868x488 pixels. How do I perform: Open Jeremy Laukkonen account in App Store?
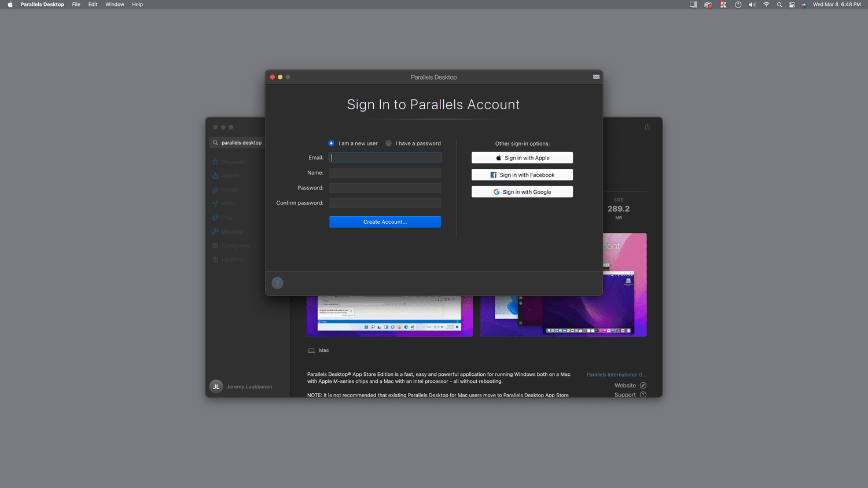pyautogui.click(x=241, y=387)
